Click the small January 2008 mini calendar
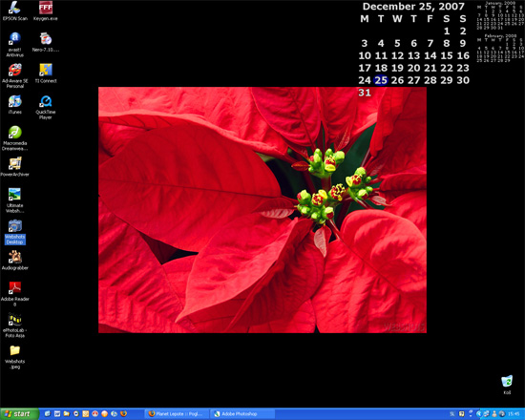 pyautogui.click(x=500, y=15)
